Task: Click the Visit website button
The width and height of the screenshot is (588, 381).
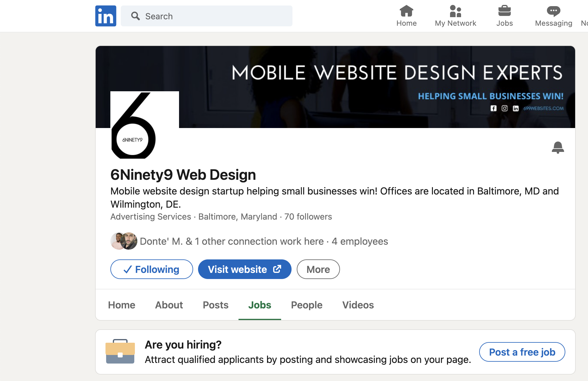Action: [x=244, y=269]
